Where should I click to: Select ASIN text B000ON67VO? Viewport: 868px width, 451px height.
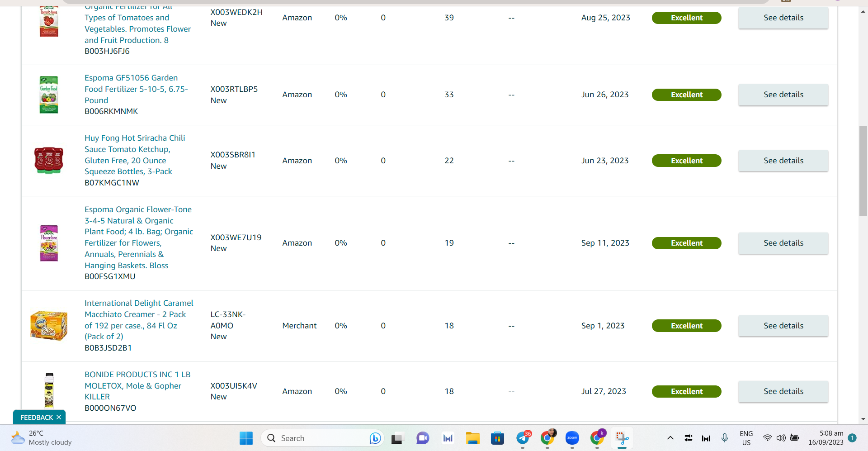pyautogui.click(x=110, y=408)
